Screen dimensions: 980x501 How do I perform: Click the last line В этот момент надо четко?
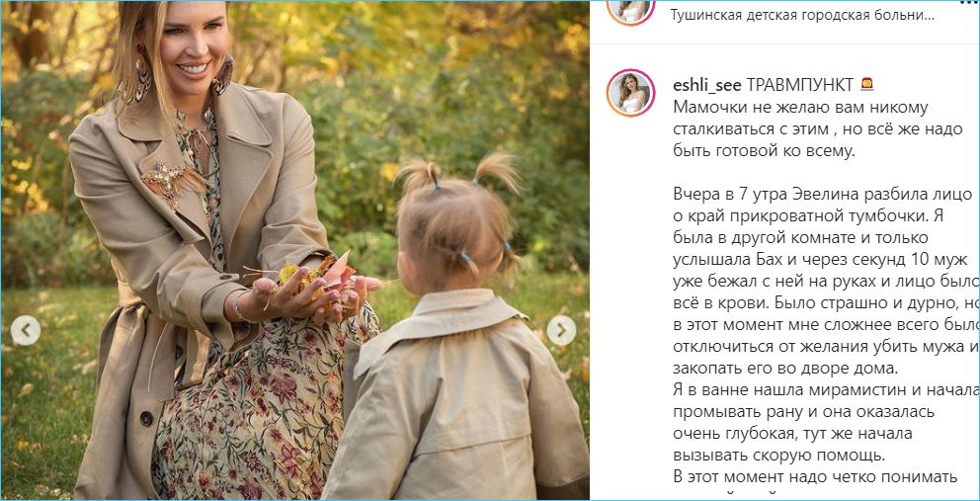(x=816, y=476)
